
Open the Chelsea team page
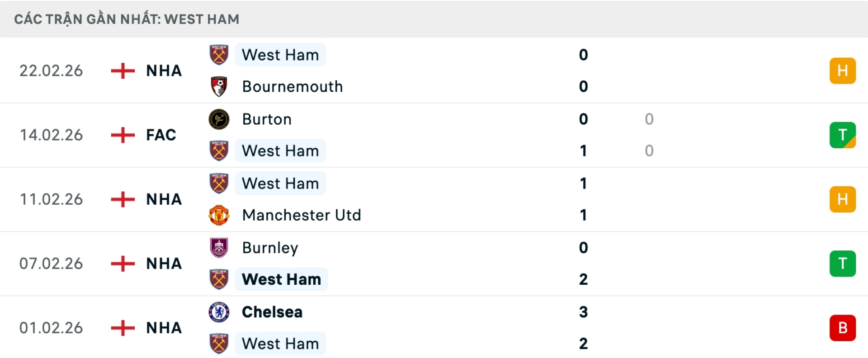pos(271,311)
